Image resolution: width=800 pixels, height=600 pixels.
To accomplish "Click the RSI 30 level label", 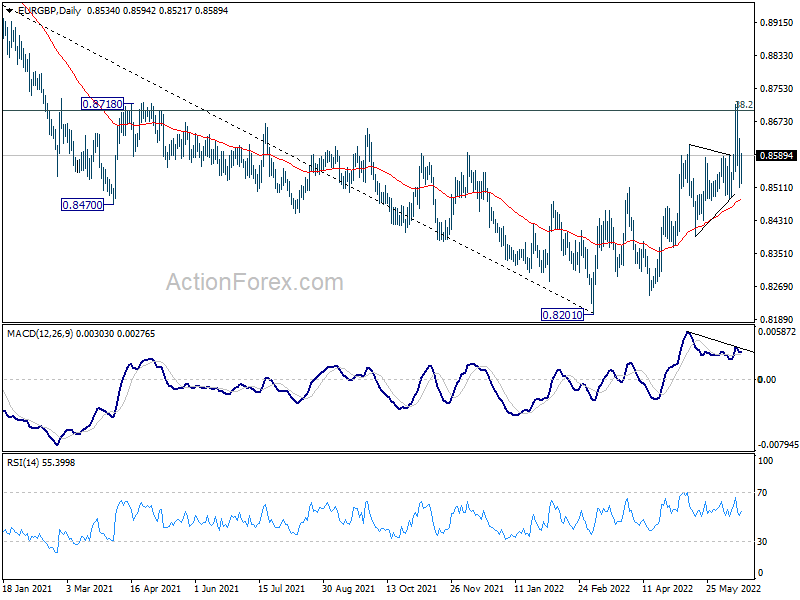I will (762, 542).
